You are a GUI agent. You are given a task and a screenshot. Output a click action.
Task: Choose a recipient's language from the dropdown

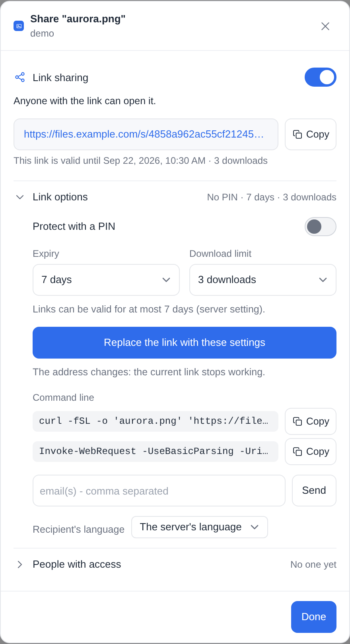click(x=200, y=527)
